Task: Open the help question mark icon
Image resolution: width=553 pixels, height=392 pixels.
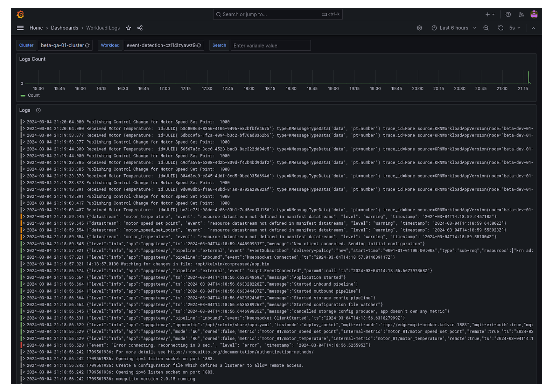Action: pyautogui.click(x=508, y=14)
